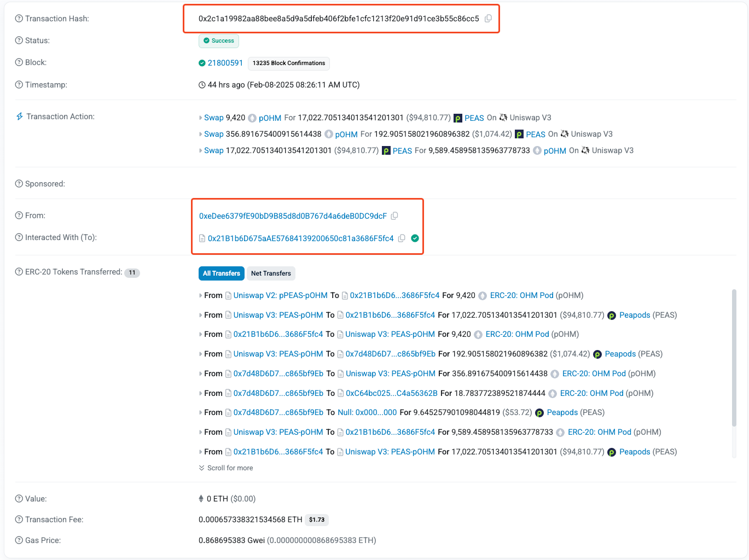Open block 21800591 details
The width and height of the screenshot is (749, 560).
coord(225,62)
